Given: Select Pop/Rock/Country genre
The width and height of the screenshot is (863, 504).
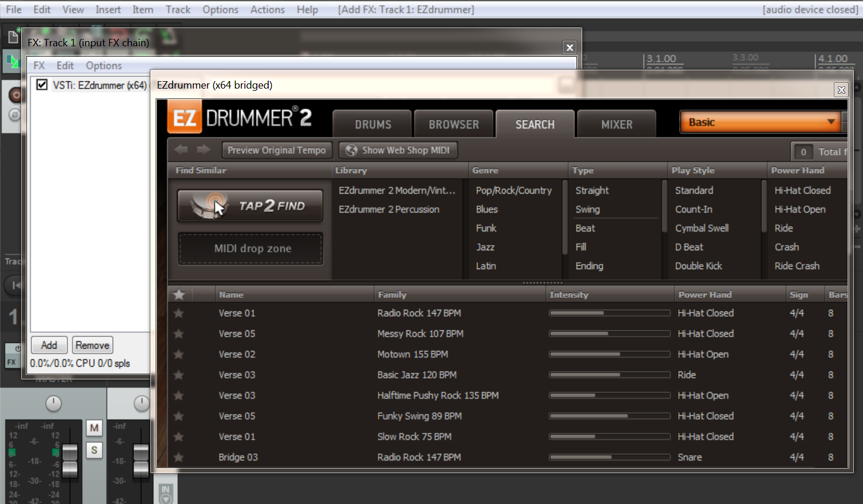Looking at the screenshot, I should coord(514,190).
